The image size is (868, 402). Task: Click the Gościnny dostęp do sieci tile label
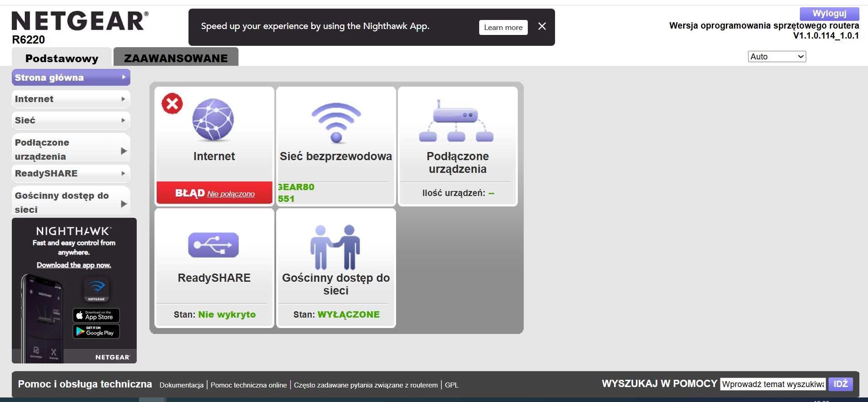click(336, 284)
